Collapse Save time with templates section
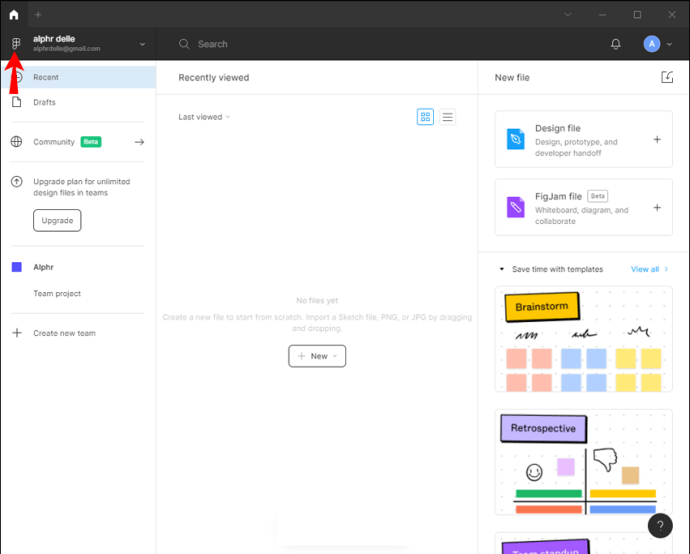 pyautogui.click(x=502, y=269)
